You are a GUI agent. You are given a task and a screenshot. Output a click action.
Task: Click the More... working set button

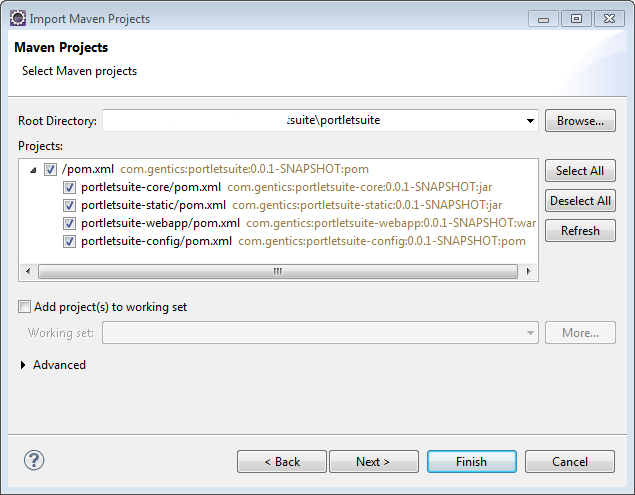pos(580,333)
